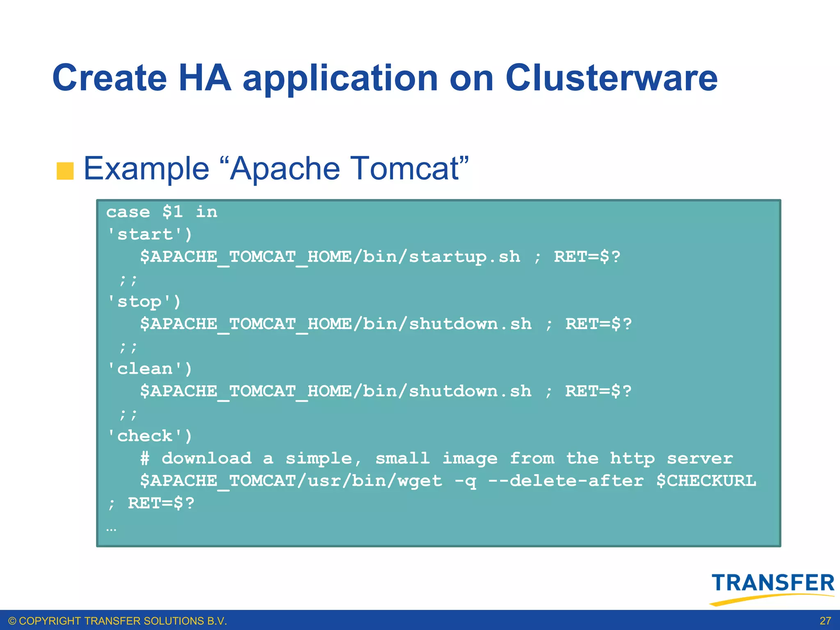Click the shutdown.sh line under 'clean'
This screenshot has width=840, height=630.
386,392
